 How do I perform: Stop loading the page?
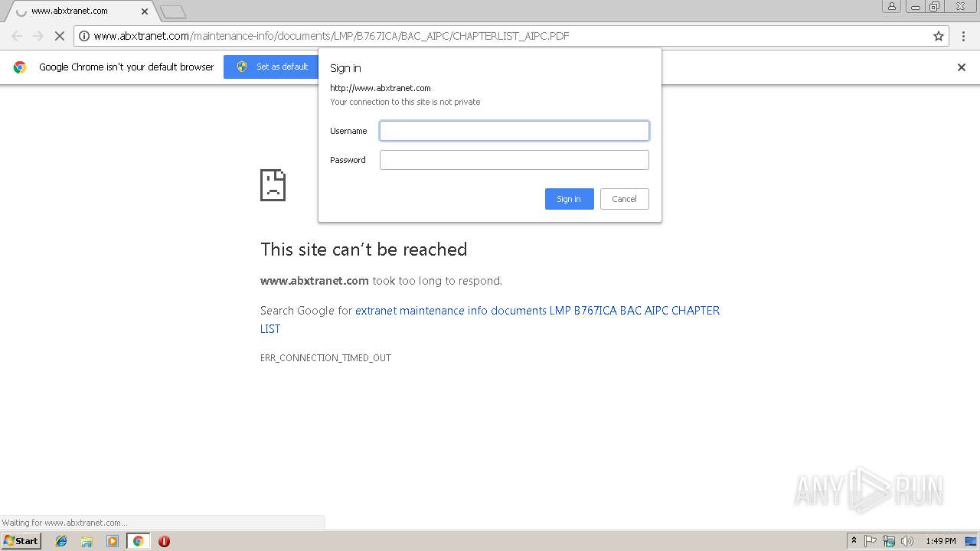point(59,36)
